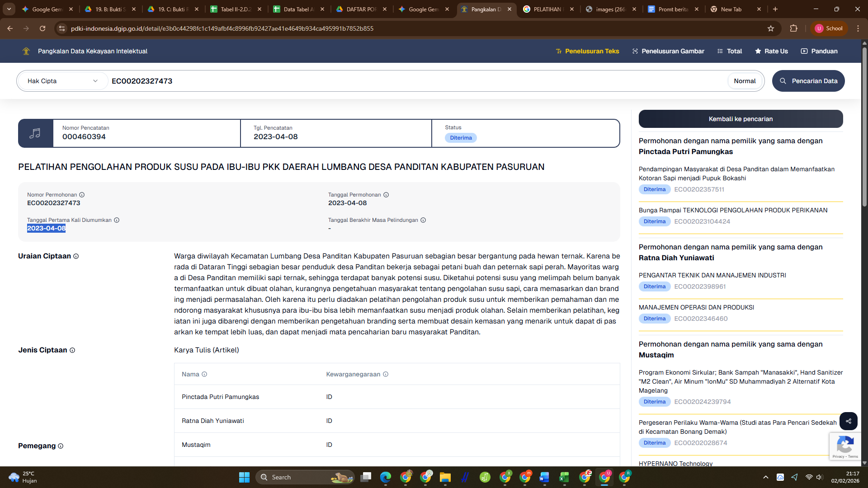Open Penelusuran Teks menu item

587,51
